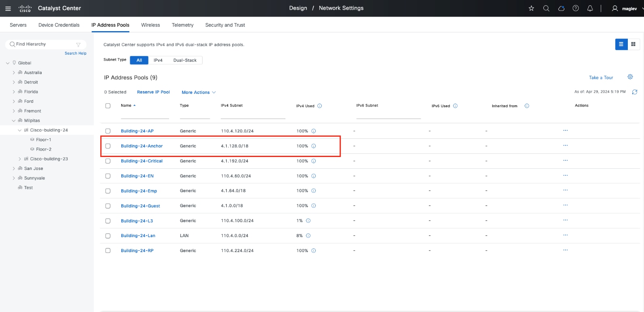Open the notifications bell
644x312 pixels.
click(x=590, y=8)
